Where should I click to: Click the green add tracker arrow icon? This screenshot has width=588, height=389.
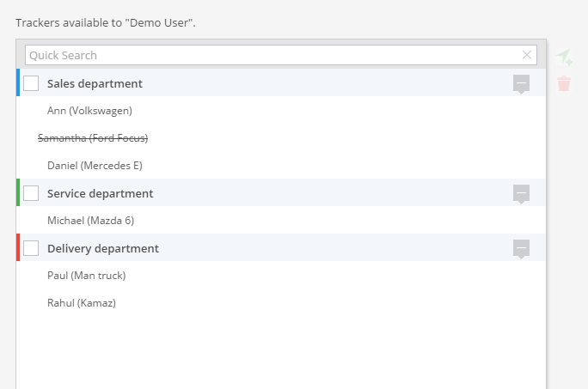click(564, 57)
